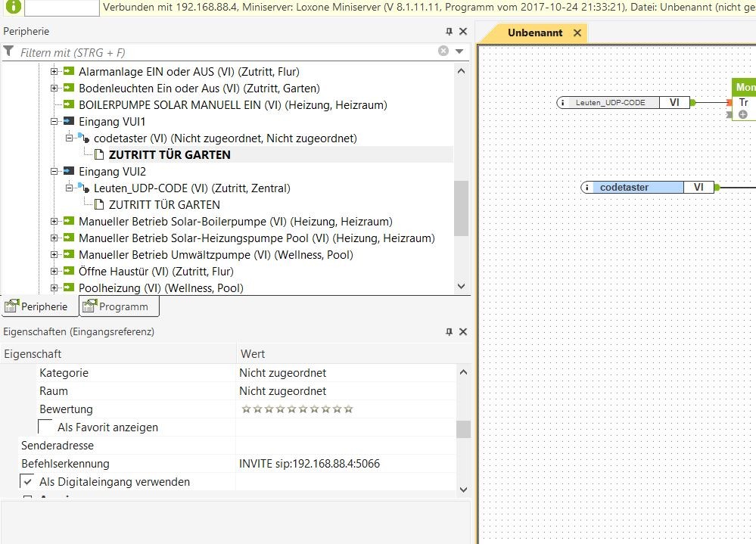This screenshot has width=756, height=544.
Task: Collapse the Eingang VUI2 tree node
Action: (x=54, y=172)
